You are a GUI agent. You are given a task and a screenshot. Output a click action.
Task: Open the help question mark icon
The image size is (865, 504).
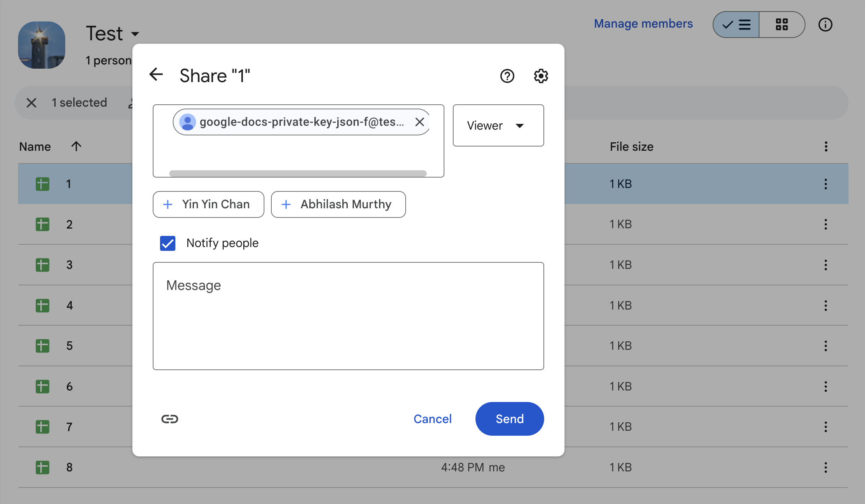[x=507, y=76]
